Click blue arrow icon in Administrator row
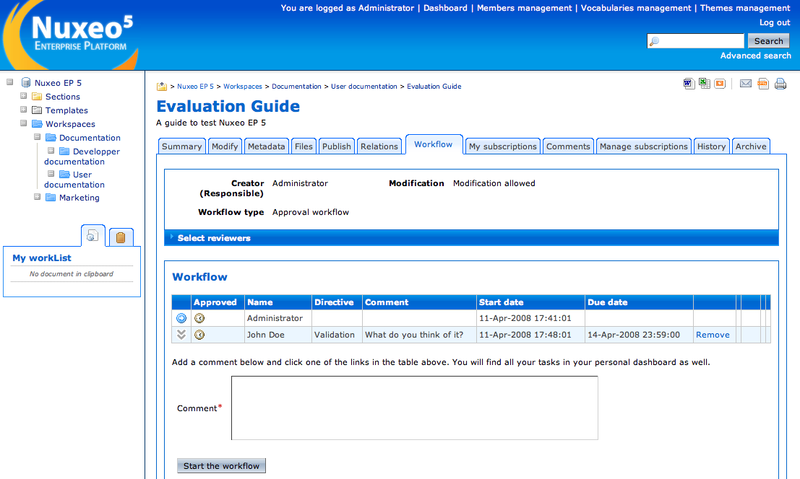This screenshot has height=479, width=800. (181, 318)
